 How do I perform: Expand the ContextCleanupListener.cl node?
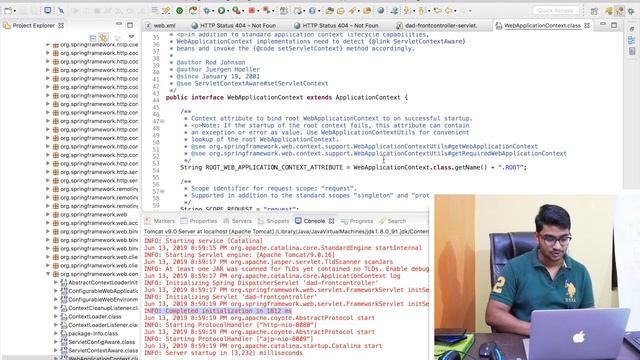[56, 308]
